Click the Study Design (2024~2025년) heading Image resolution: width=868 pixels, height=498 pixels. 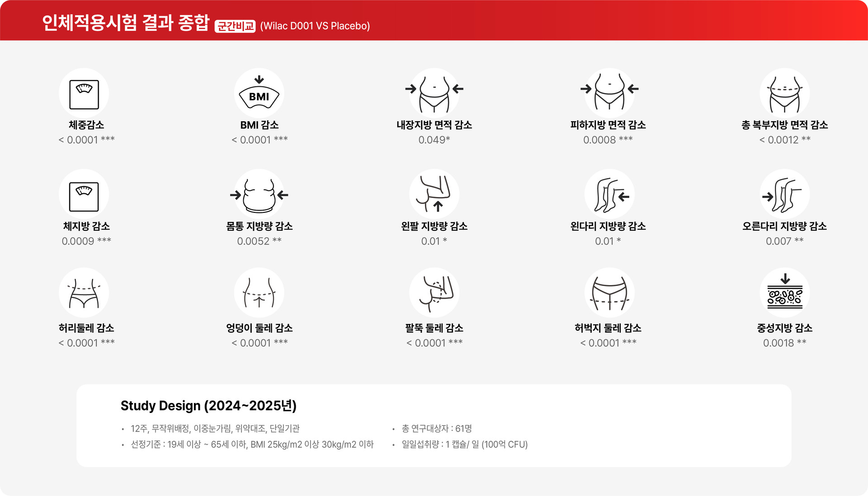pos(208,406)
